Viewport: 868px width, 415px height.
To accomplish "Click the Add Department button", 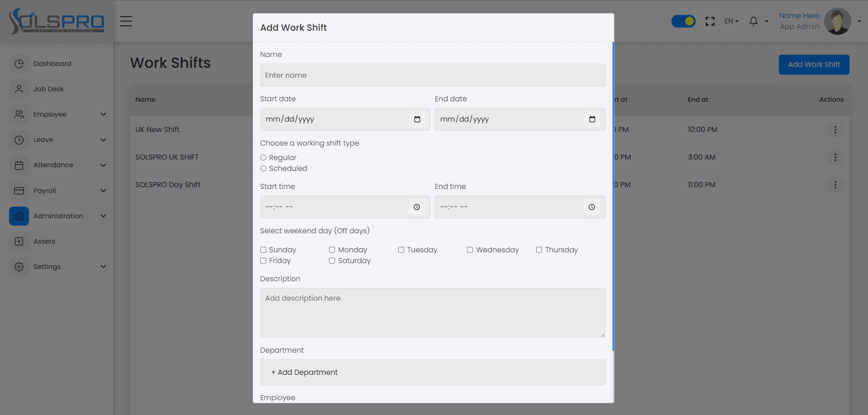I will click(x=304, y=372).
